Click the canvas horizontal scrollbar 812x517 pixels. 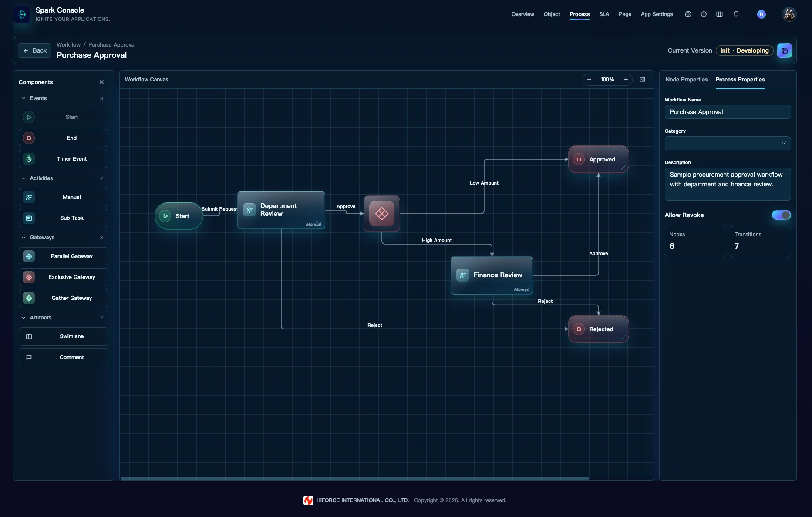tap(355, 478)
